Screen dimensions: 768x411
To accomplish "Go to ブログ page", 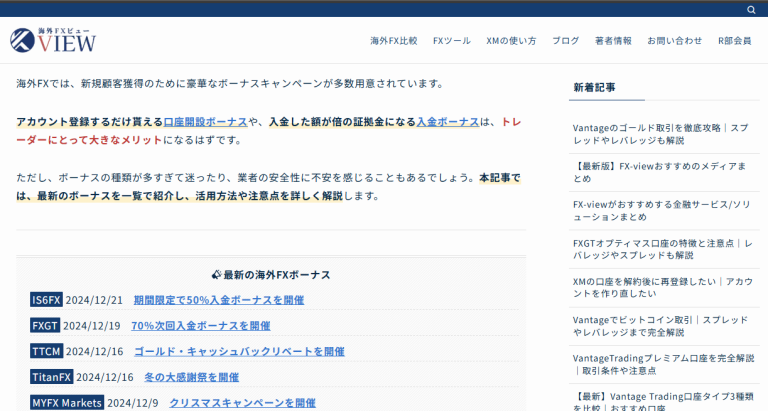I will (565, 41).
